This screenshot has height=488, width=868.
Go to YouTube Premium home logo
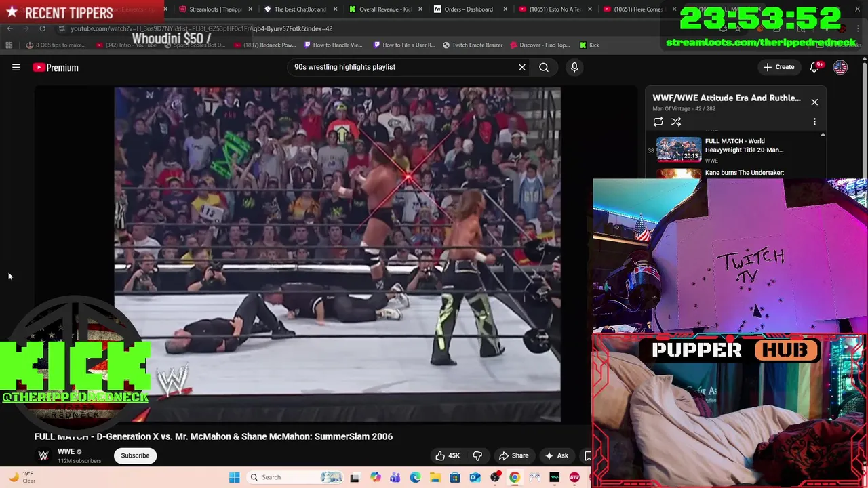(56, 67)
